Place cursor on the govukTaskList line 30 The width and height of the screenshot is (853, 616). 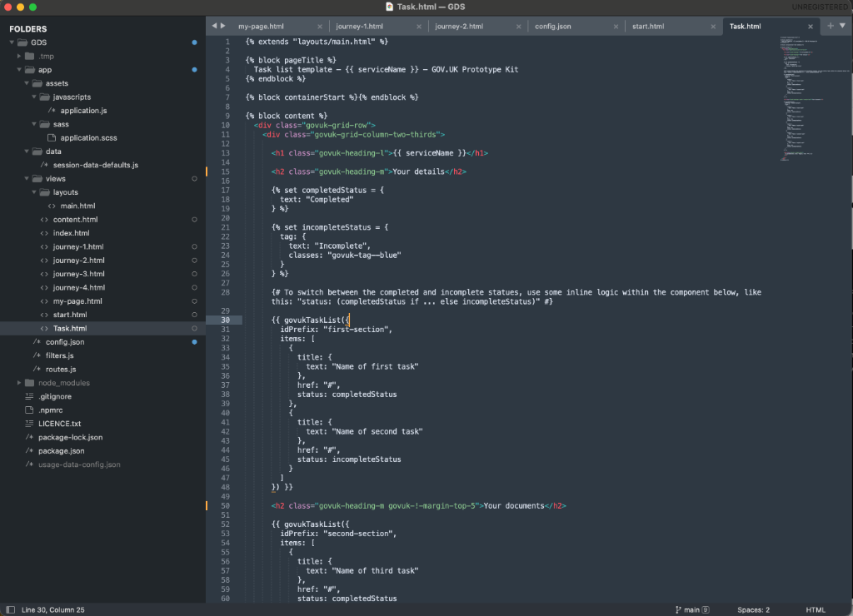click(x=310, y=320)
